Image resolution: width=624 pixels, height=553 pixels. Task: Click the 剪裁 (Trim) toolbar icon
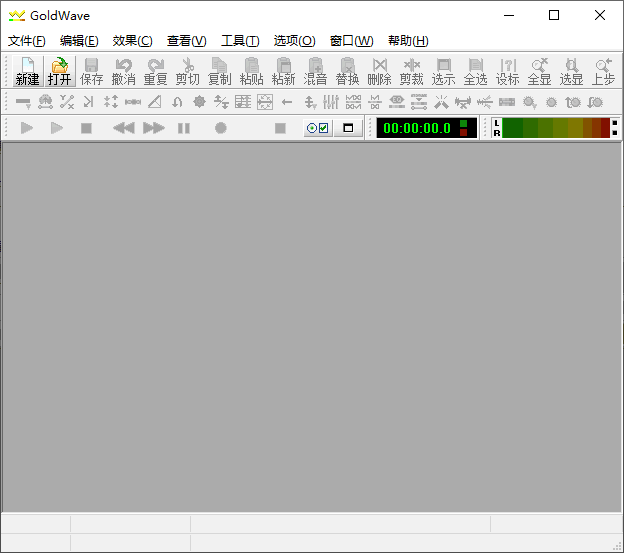click(x=411, y=71)
